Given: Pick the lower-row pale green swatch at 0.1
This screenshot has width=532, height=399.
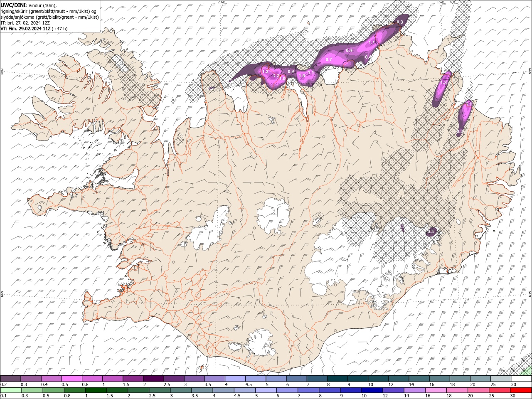Looking at the screenshot, I should [10, 390].
